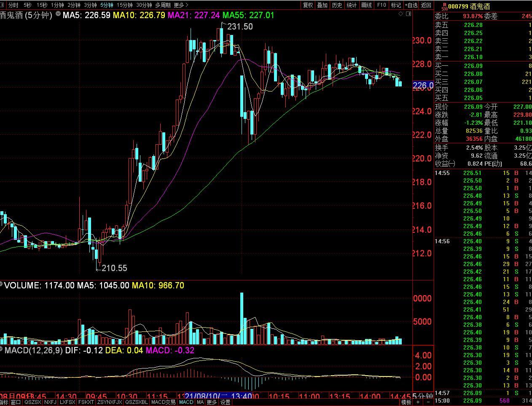Click the 叠加 overlay button

click(322, 5)
